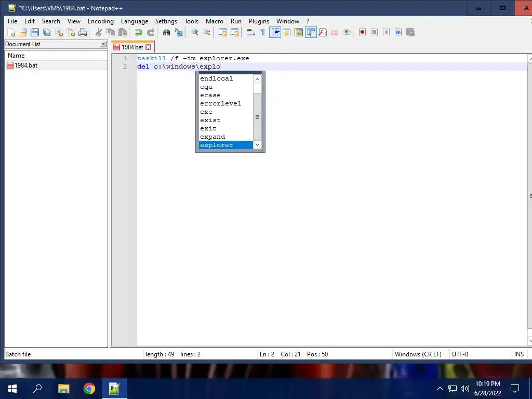Close the 1984.bat tab with its X
This screenshot has width=532, height=399.
pyautogui.click(x=148, y=47)
